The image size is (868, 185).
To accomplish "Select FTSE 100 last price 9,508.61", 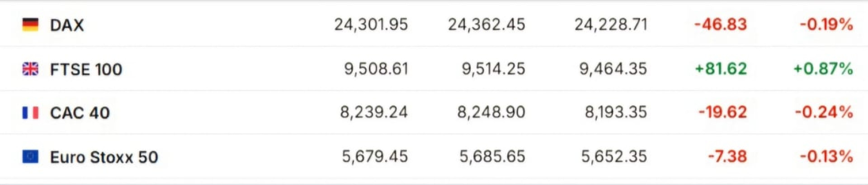I will pyautogui.click(x=376, y=69).
